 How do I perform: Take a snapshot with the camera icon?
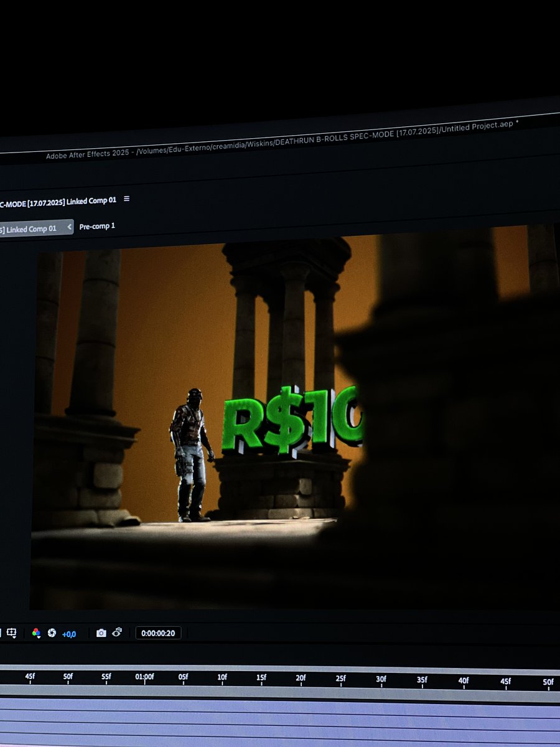tap(101, 633)
